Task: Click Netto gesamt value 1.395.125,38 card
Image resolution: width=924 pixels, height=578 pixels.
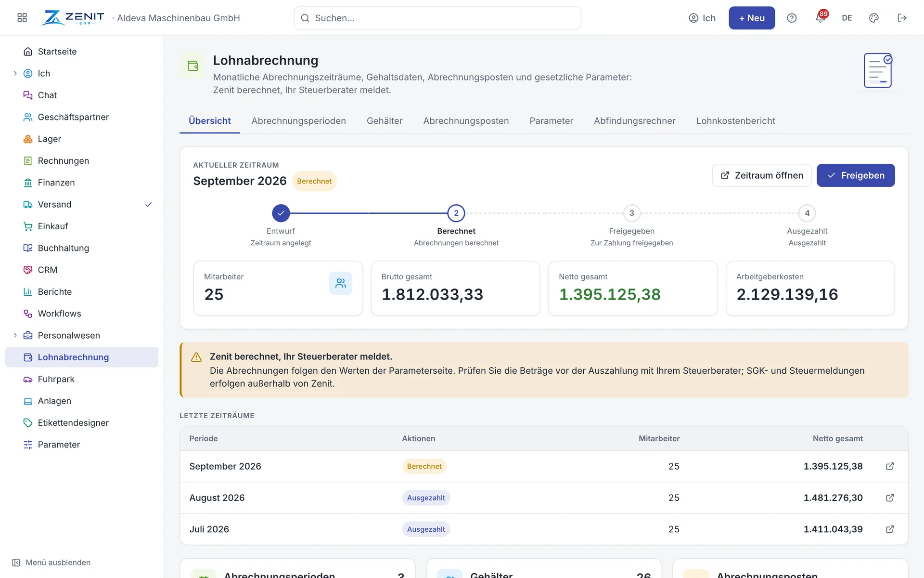Action: [x=633, y=288]
